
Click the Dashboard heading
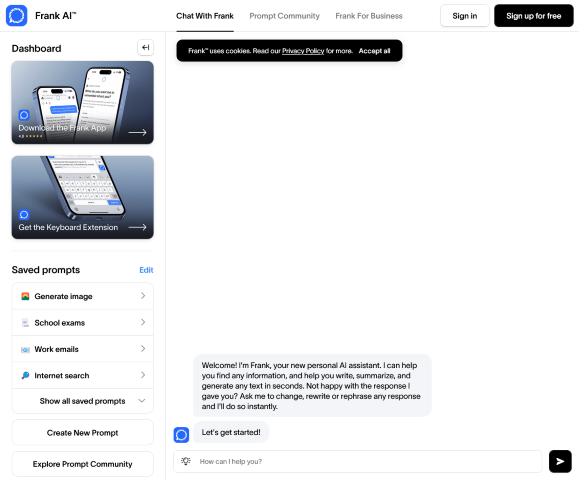point(36,48)
